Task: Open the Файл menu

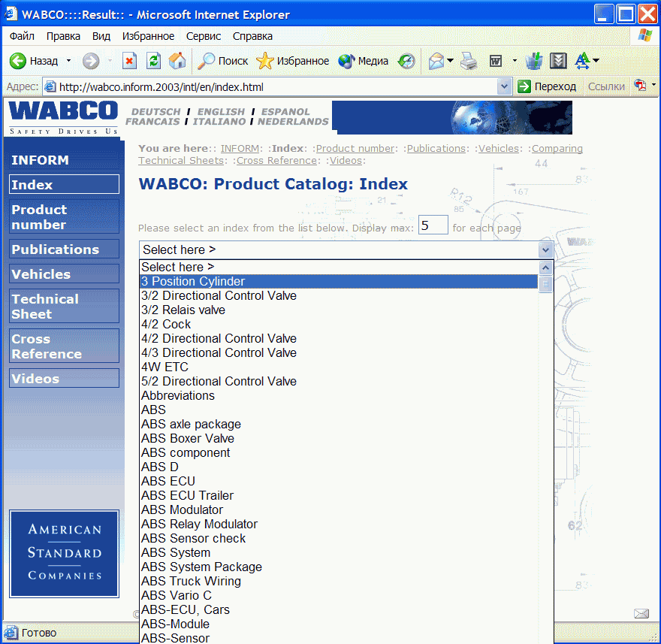Action: click(22, 36)
